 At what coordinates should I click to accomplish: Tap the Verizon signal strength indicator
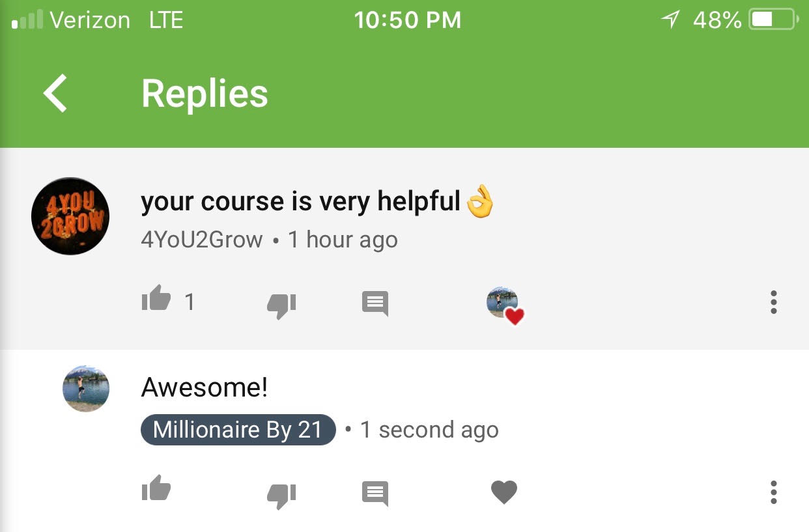[x=27, y=20]
